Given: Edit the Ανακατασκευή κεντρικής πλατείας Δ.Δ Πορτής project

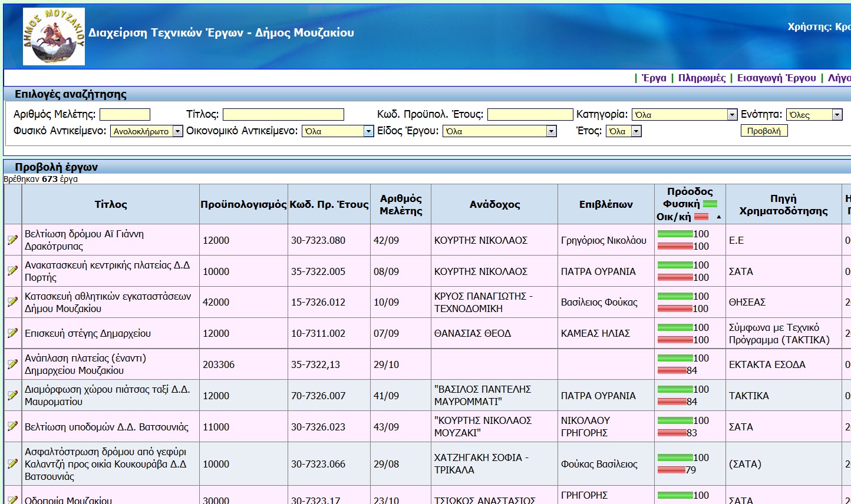Looking at the screenshot, I should click(12, 270).
